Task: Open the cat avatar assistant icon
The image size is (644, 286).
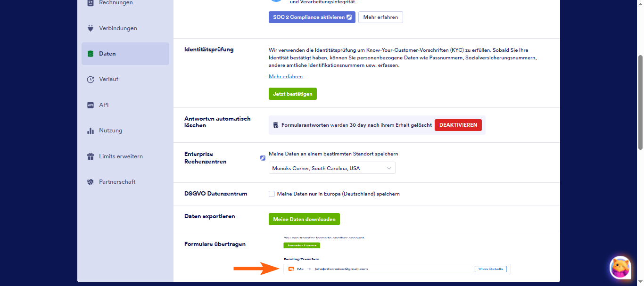Action: click(620, 268)
